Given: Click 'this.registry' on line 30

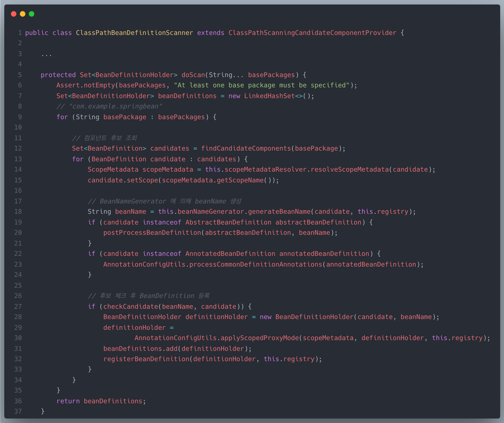Looking at the screenshot, I should pos(457,338).
